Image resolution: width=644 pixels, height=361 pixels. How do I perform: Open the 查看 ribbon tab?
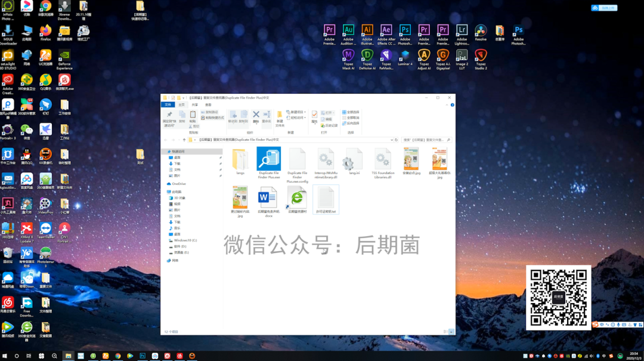point(208,104)
